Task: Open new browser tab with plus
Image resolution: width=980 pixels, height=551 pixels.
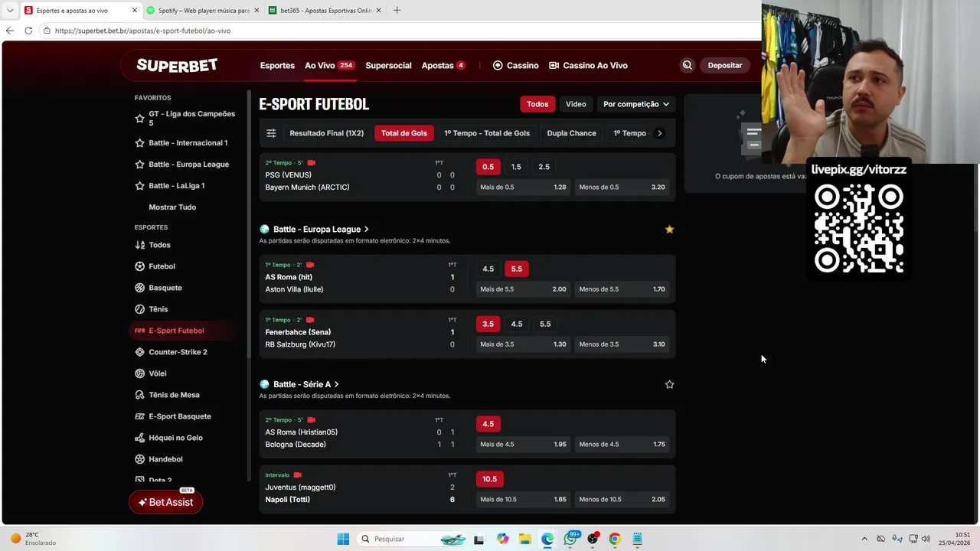Action: [397, 11]
